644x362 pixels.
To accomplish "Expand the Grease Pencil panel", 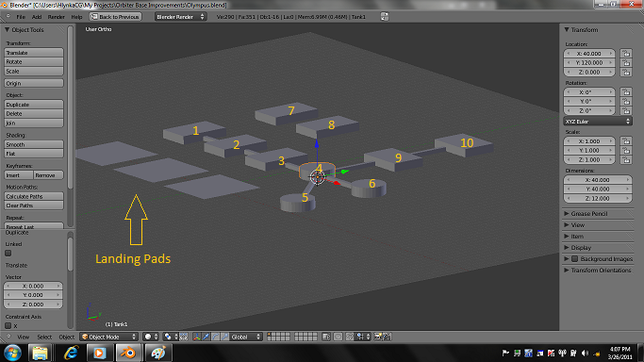I will tap(567, 213).
